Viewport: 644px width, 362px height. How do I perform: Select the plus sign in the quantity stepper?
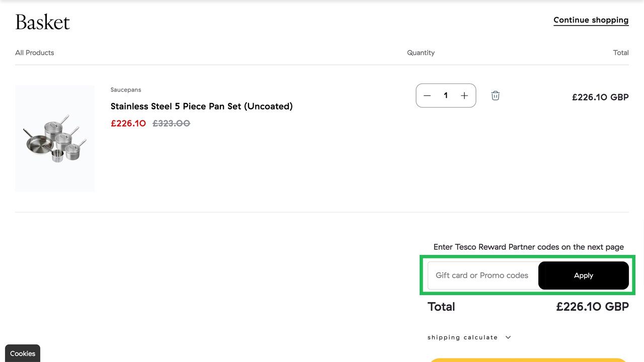tap(464, 95)
